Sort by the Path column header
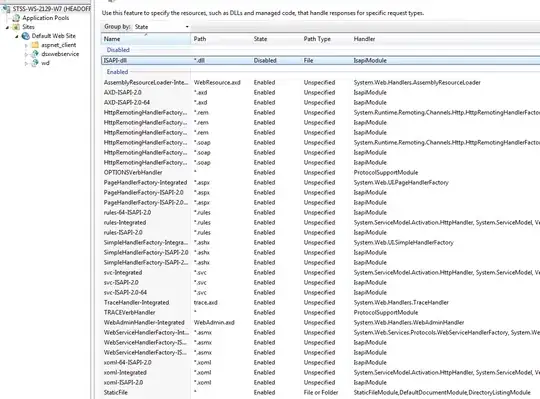Image resolution: width=540 pixels, height=399 pixels. click(x=221, y=39)
